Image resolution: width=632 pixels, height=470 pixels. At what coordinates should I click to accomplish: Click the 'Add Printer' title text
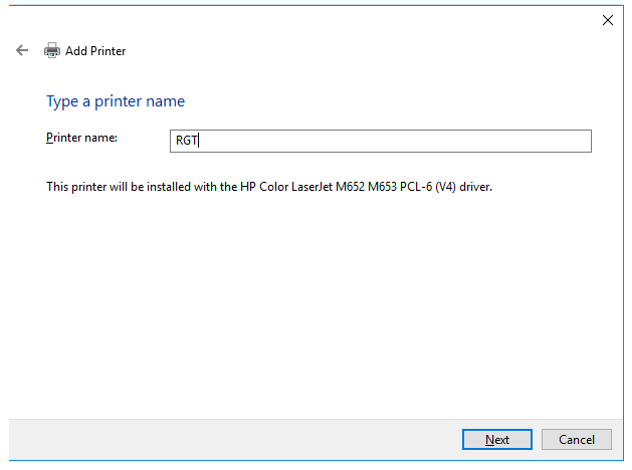click(x=95, y=51)
